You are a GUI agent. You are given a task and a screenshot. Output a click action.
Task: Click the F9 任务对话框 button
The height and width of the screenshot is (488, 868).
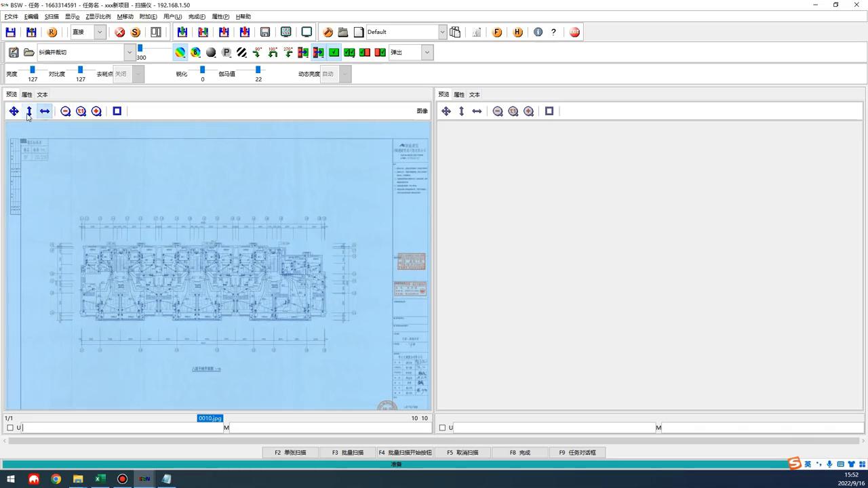coord(577,452)
